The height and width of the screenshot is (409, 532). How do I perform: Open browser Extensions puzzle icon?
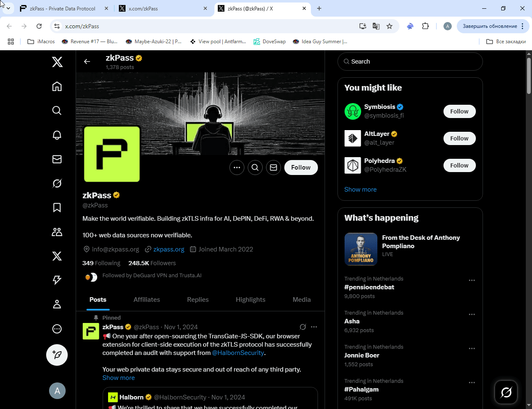[x=425, y=26]
